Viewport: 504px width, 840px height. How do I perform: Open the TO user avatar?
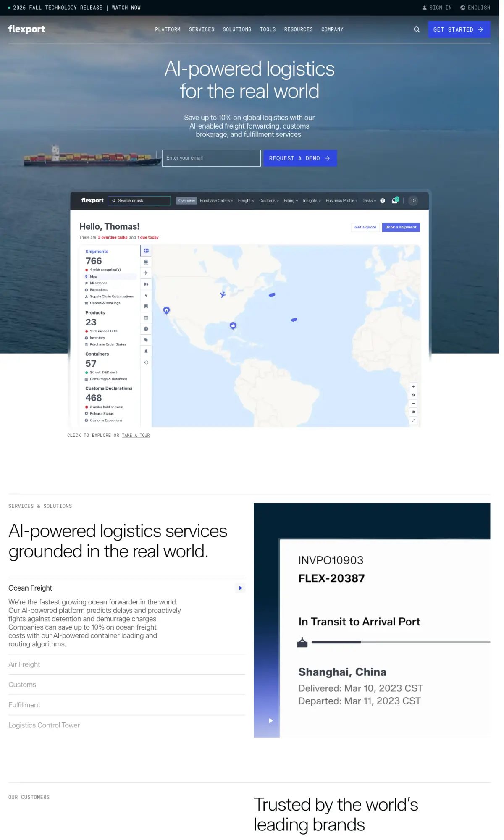(413, 201)
